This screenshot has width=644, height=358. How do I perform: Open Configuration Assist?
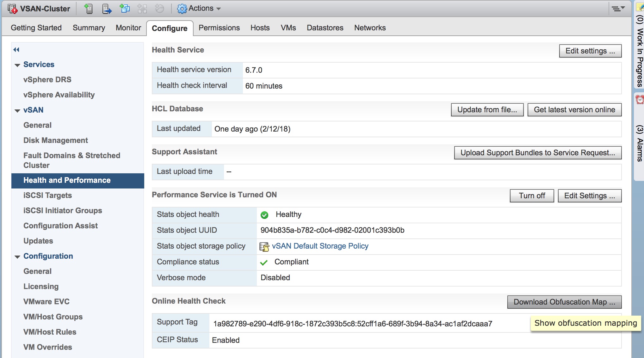(x=60, y=226)
